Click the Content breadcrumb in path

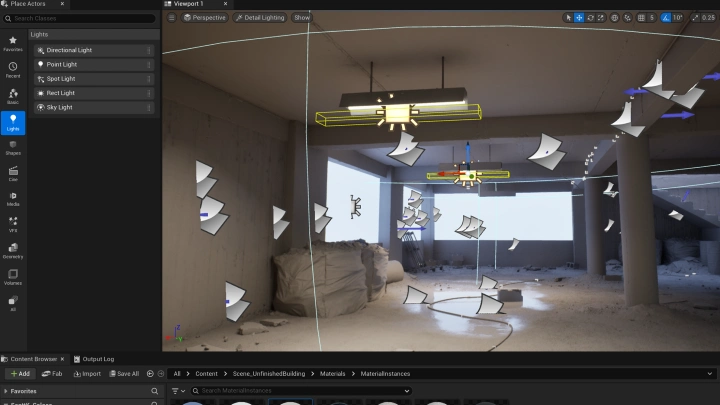tap(206, 374)
